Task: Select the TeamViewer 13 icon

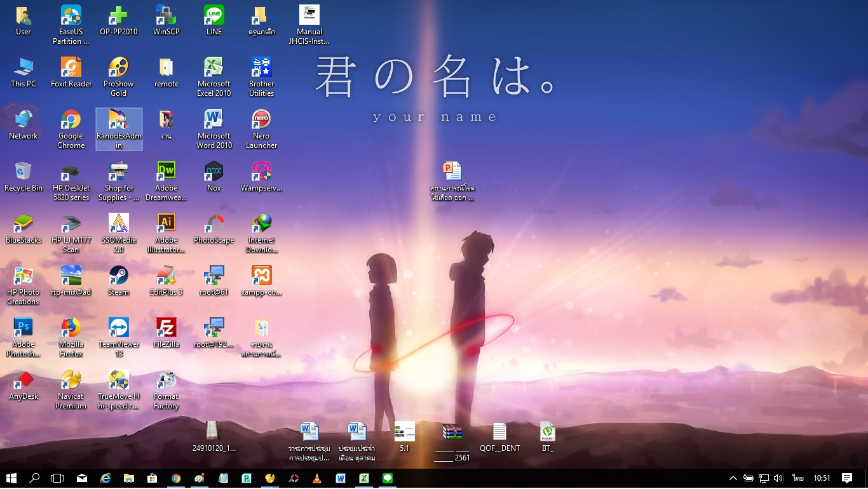Action: (x=119, y=337)
